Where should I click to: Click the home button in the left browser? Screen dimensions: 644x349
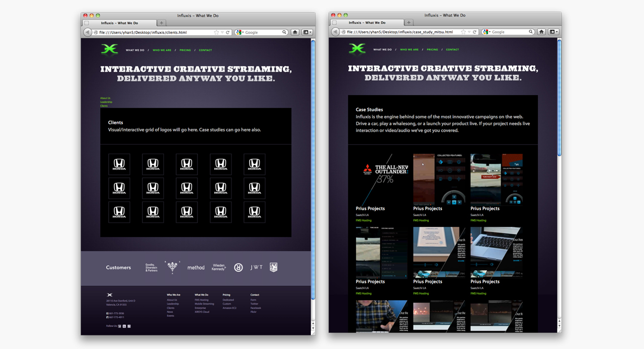[295, 32]
